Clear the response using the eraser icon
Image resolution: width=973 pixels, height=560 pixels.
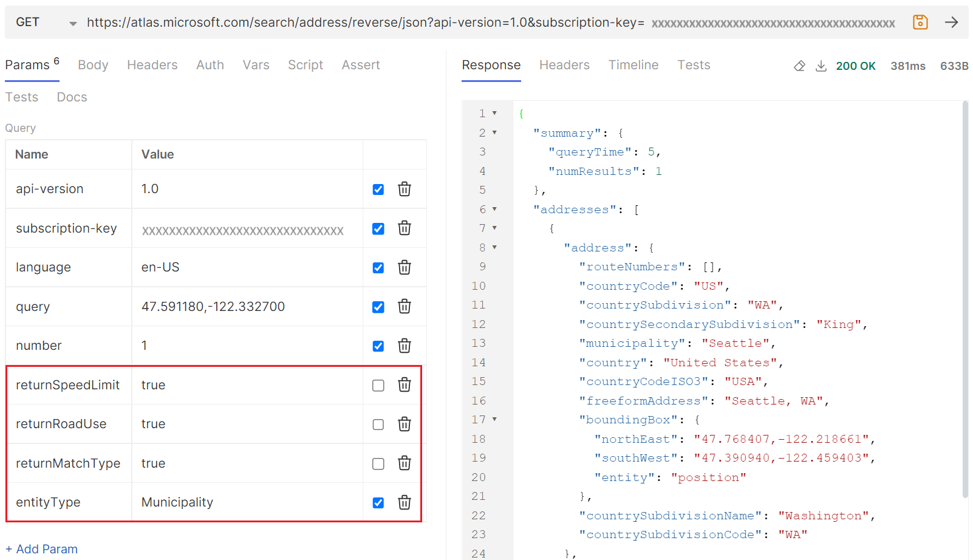[x=799, y=66]
